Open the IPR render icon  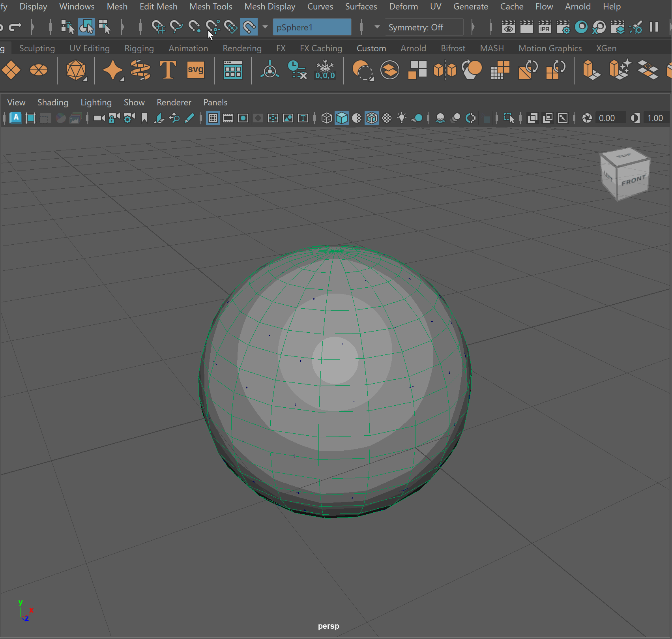coord(545,27)
